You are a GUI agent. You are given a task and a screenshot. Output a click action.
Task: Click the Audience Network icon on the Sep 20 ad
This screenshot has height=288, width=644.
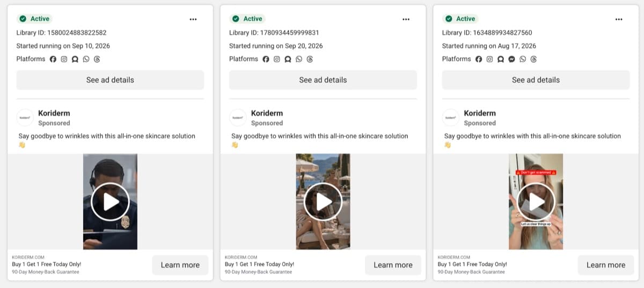click(x=288, y=59)
